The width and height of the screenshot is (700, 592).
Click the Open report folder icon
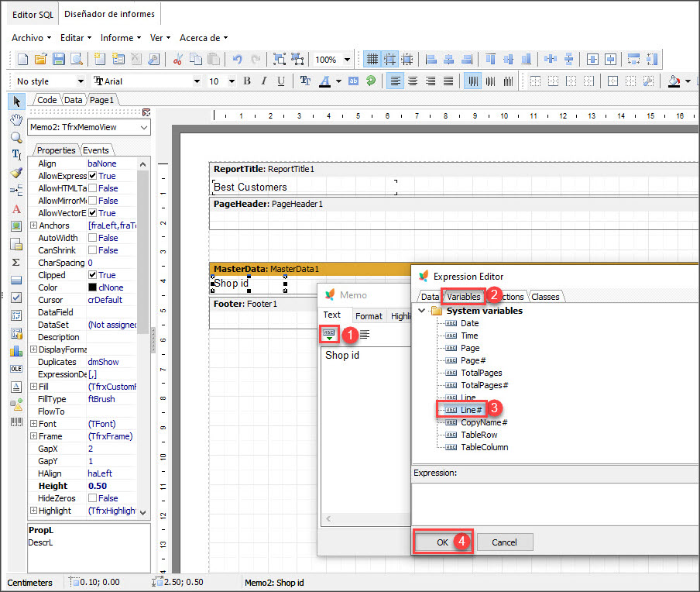coord(40,59)
